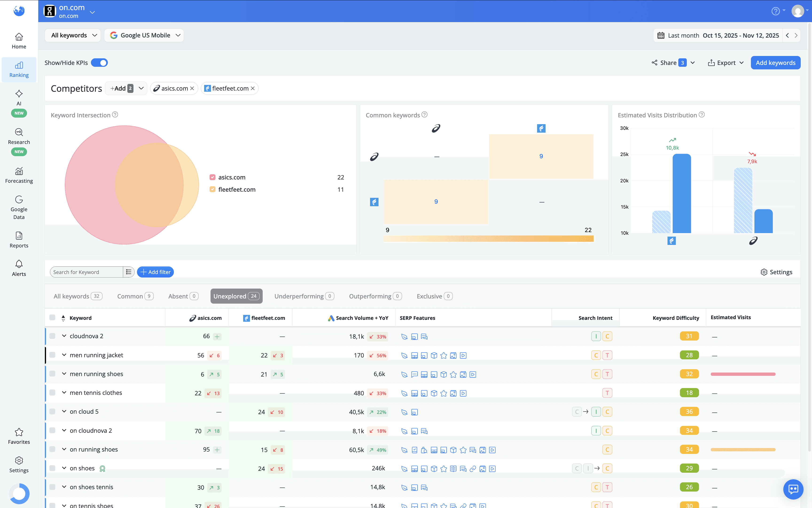The height and width of the screenshot is (508, 812).
Task: Toggle Show/Hide KPIs switch
Action: click(x=99, y=63)
